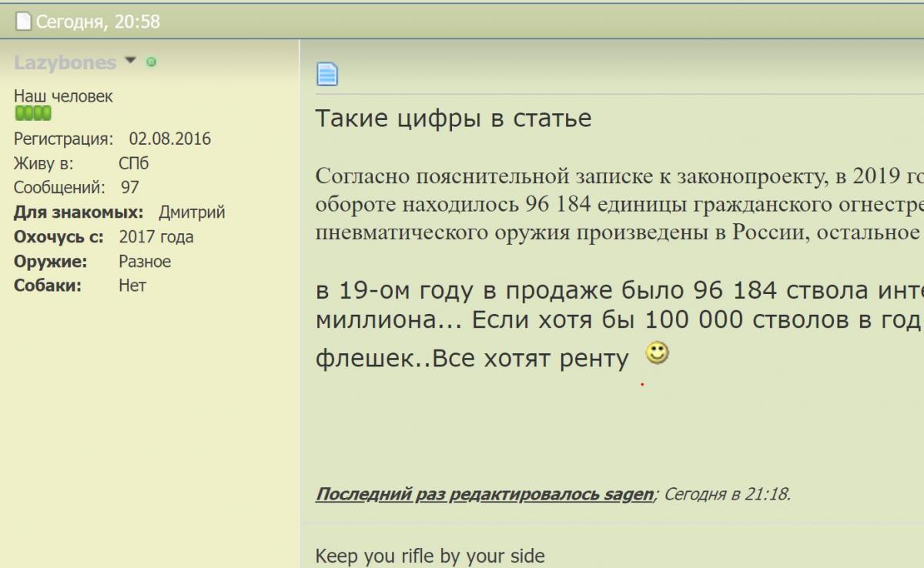Click the smiley emoticon after 'Все хотят ренту'
The height and width of the screenshot is (568, 924).
coord(657,353)
